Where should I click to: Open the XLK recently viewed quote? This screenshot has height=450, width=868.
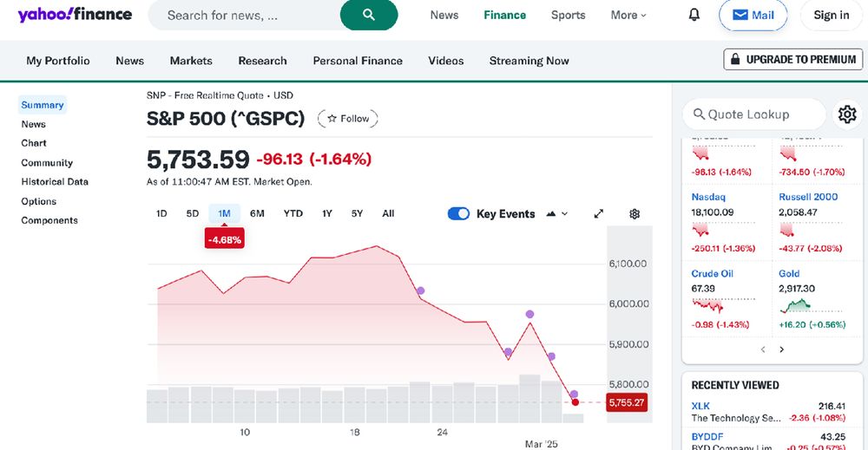tap(700, 406)
